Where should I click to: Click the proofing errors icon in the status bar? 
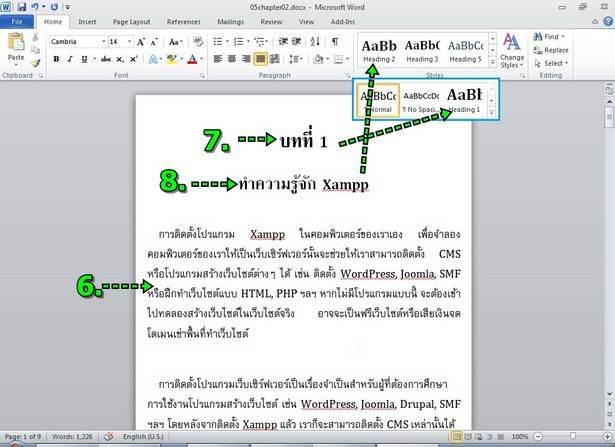(x=109, y=436)
